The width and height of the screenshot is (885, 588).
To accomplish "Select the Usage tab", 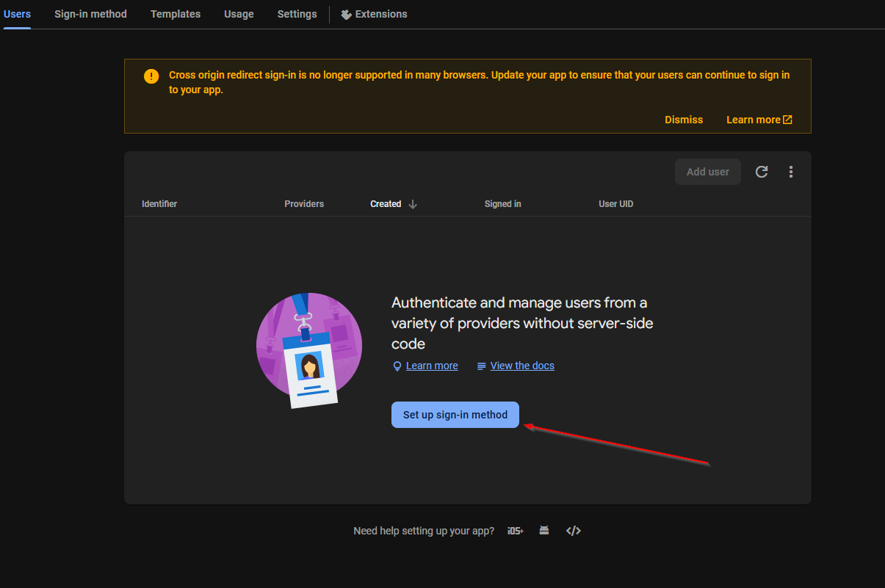I will tap(239, 13).
